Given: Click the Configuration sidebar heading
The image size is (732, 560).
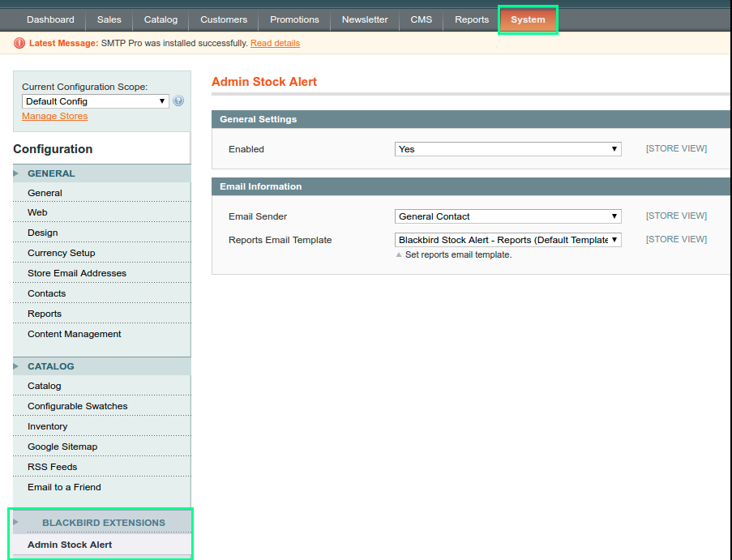Looking at the screenshot, I should [53, 149].
